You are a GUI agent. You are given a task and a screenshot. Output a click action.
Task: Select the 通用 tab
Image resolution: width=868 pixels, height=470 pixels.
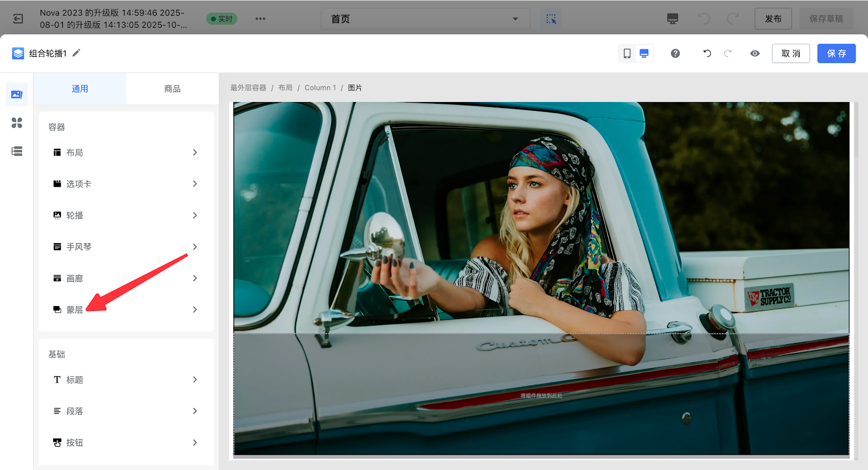(80, 88)
